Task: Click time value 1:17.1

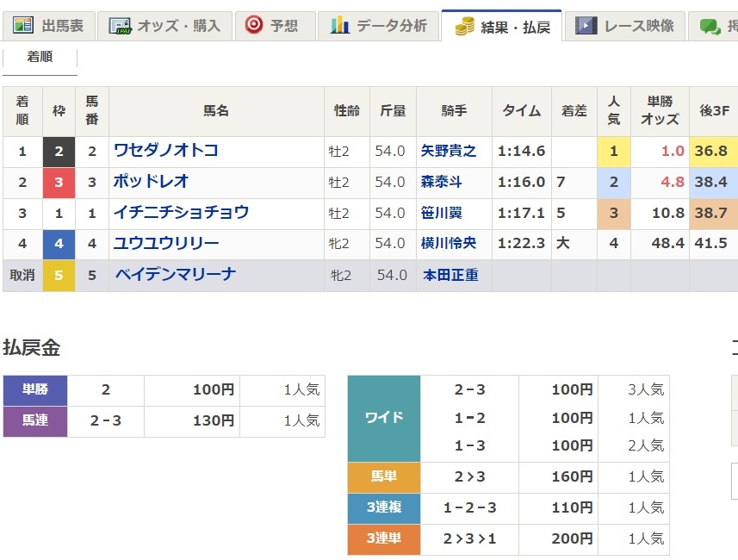Action: tap(521, 213)
